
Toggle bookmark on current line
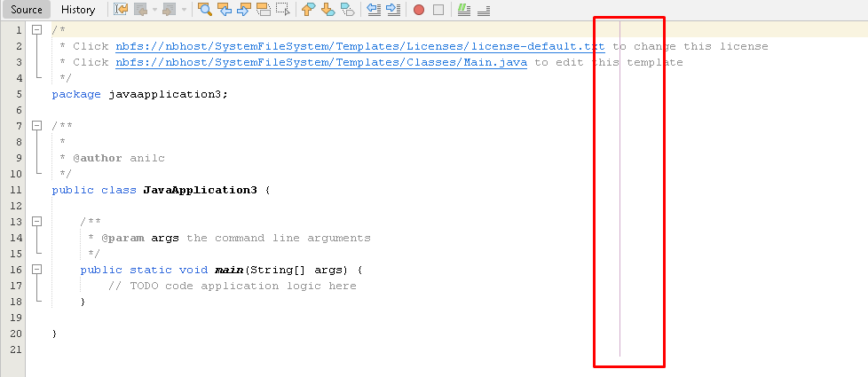click(x=347, y=10)
